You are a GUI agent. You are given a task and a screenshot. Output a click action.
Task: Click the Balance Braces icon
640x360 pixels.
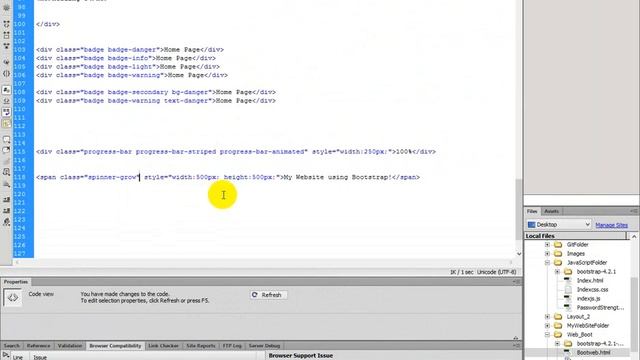pyautogui.click(x=7, y=74)
